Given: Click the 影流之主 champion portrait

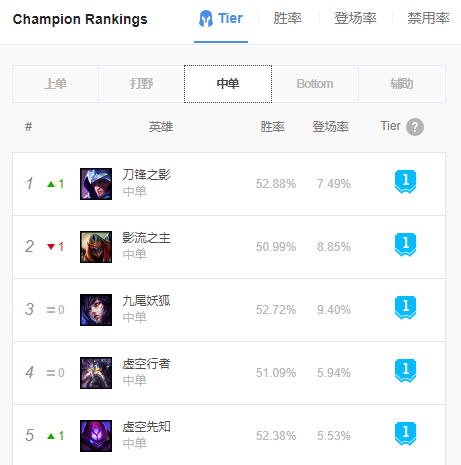Looking at the screenshot, I should [96, 247].
